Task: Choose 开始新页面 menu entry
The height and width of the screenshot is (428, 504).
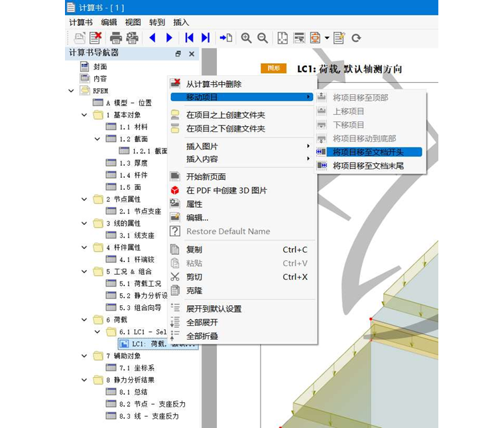Action: pos(241,177)
